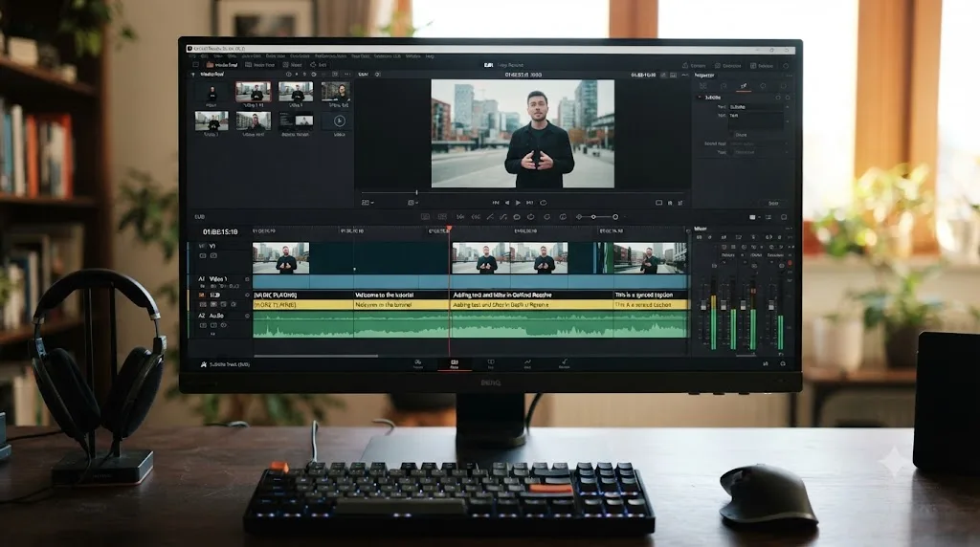
Task: Click the last icon at viewer bottom-right
Action: click(680, 203)
